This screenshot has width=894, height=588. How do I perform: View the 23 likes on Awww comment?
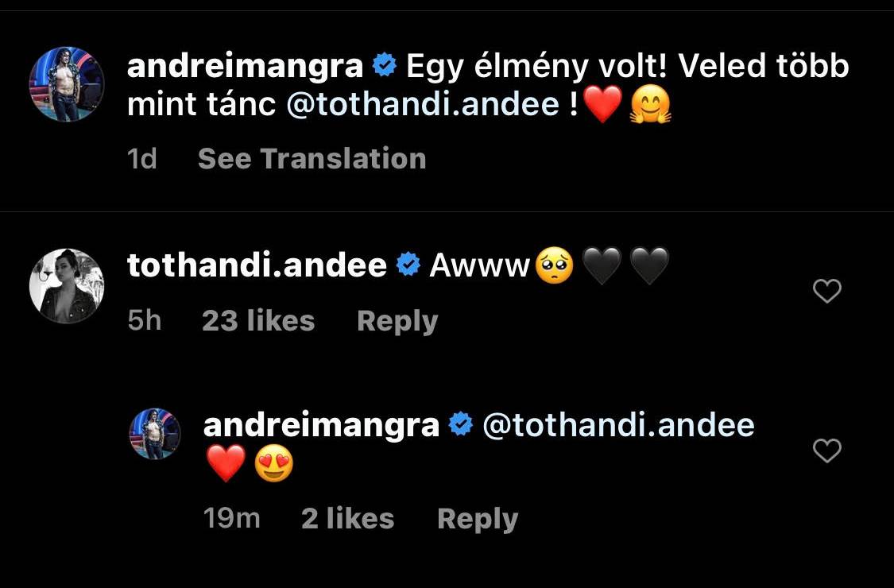coord(258,320)
